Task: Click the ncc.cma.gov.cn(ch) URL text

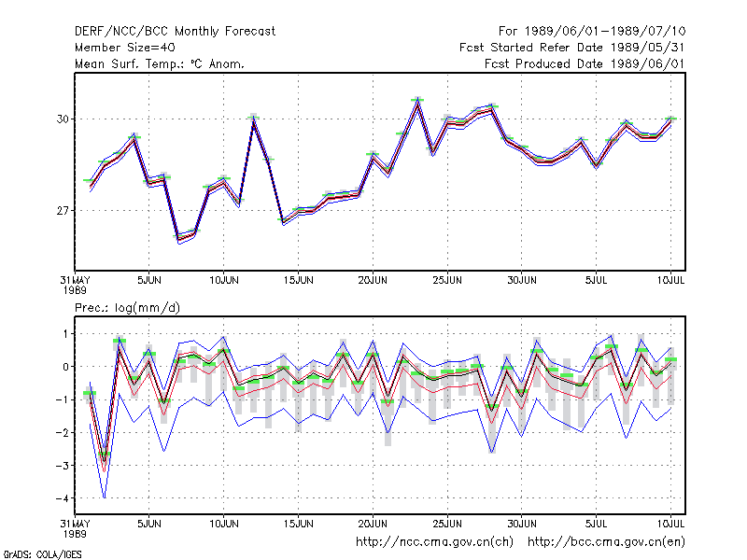Action: point(434,542)
